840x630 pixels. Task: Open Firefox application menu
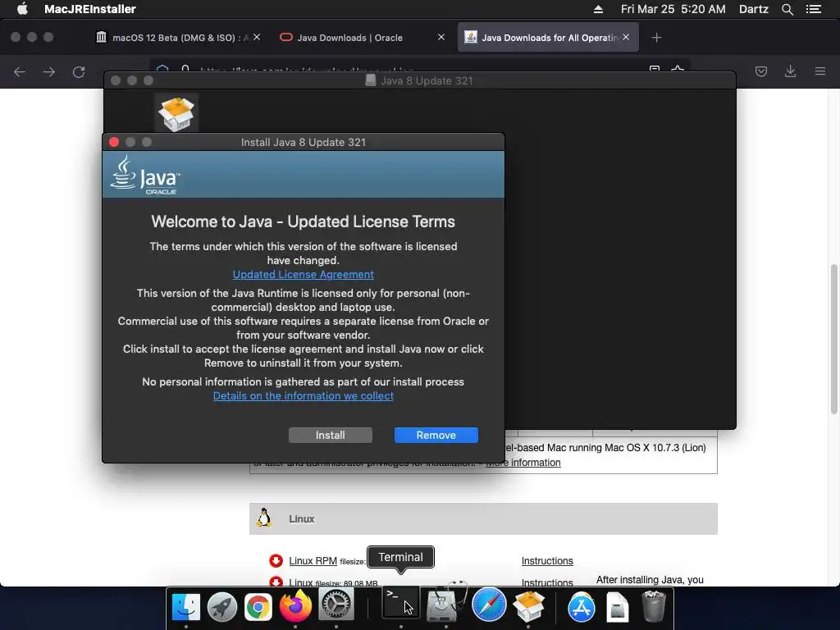819,71
